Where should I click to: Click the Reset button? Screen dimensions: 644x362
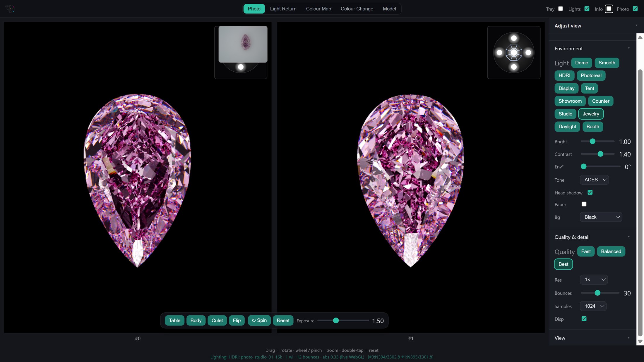pos(283,320)
